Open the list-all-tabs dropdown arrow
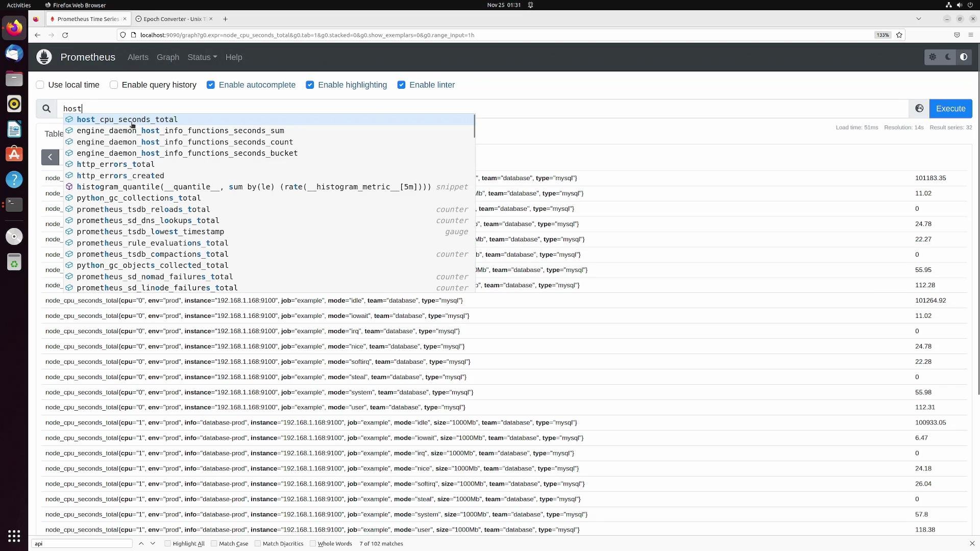Viewport: 980px width, 551px height. tap(919, 19)
